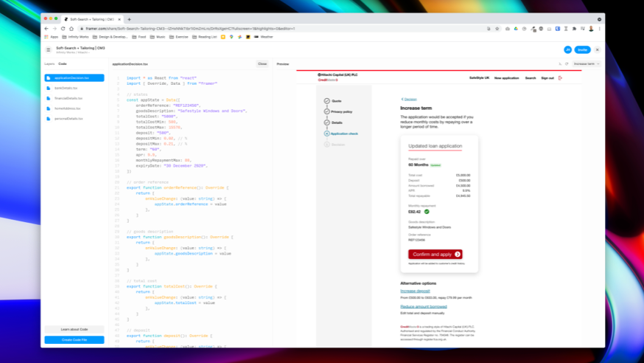Open bankDetails.tsx in file list
Viewport: 644px width, 363px height.
[x=68, y=88]
